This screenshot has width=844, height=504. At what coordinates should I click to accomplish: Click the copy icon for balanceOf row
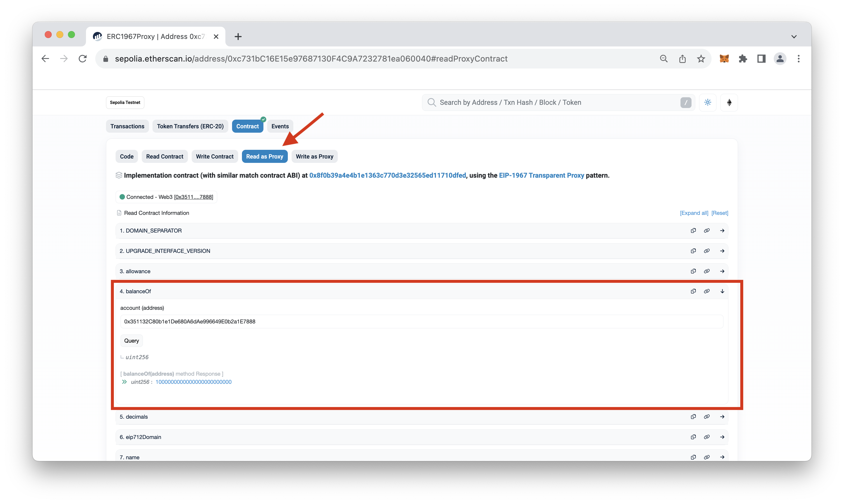point(693,291)
